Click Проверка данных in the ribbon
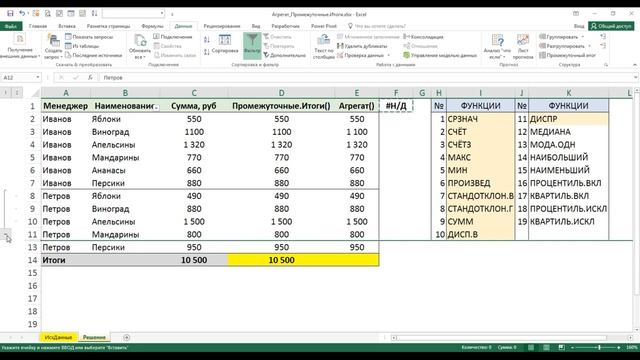Screen dimensions: 640x360 [x=360, y=55]
